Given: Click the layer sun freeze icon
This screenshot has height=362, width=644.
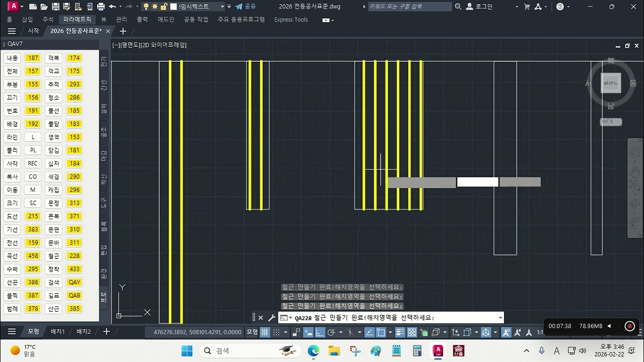Looking at the screenshot, I should [155, 7].
